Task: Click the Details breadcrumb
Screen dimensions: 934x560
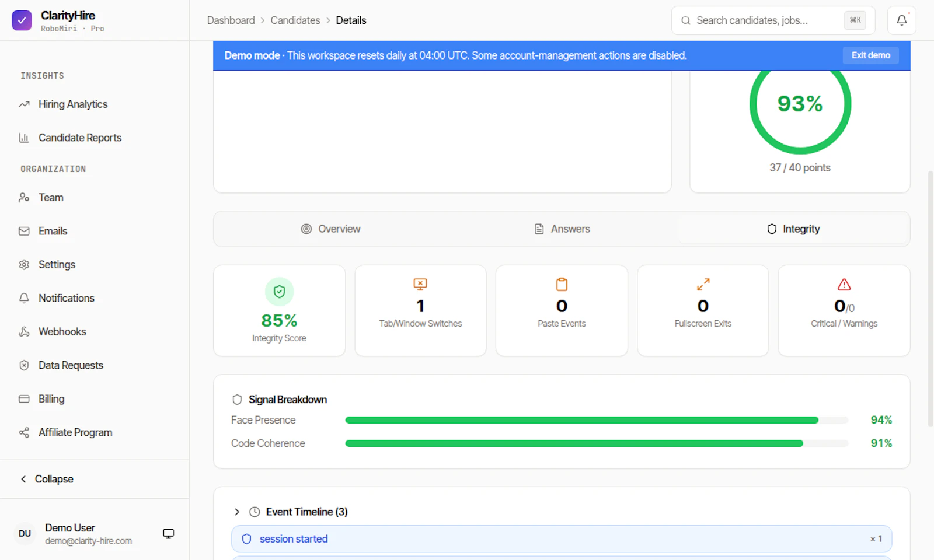Action: [x=351, y=20]
